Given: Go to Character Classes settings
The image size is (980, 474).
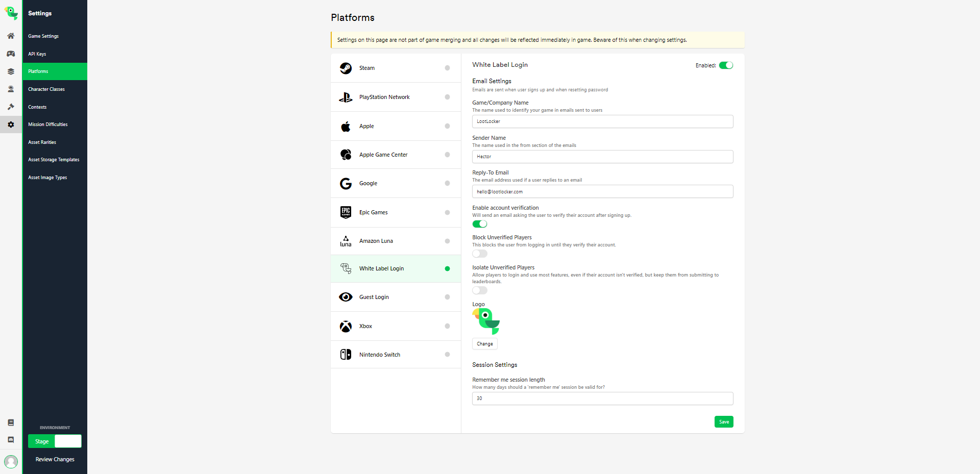Looking at the screenshot, I should 46,89.
